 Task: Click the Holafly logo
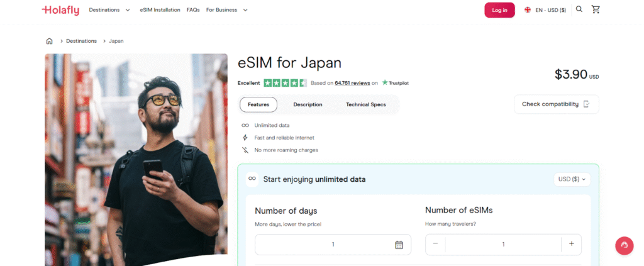pyautogui.click(x=61, y=10)
